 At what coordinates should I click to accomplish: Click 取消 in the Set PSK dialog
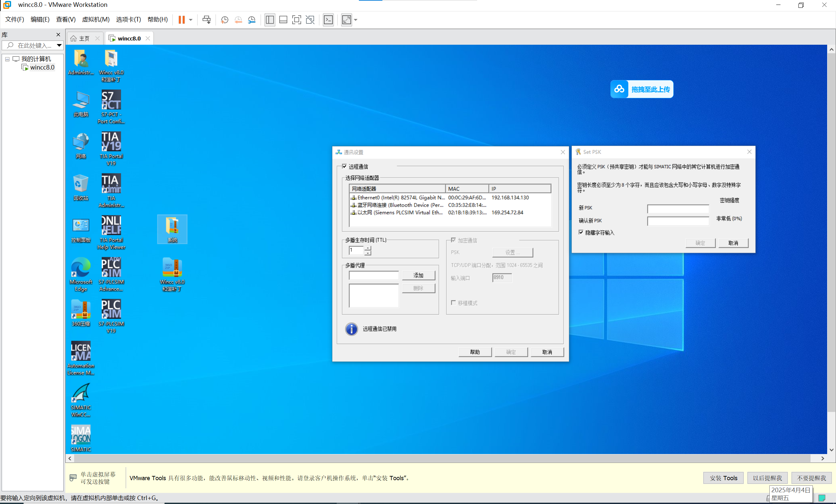733,243
